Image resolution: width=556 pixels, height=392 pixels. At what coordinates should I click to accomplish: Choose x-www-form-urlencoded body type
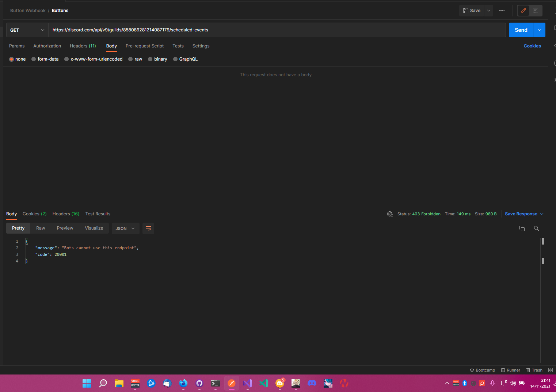point(94,59)
